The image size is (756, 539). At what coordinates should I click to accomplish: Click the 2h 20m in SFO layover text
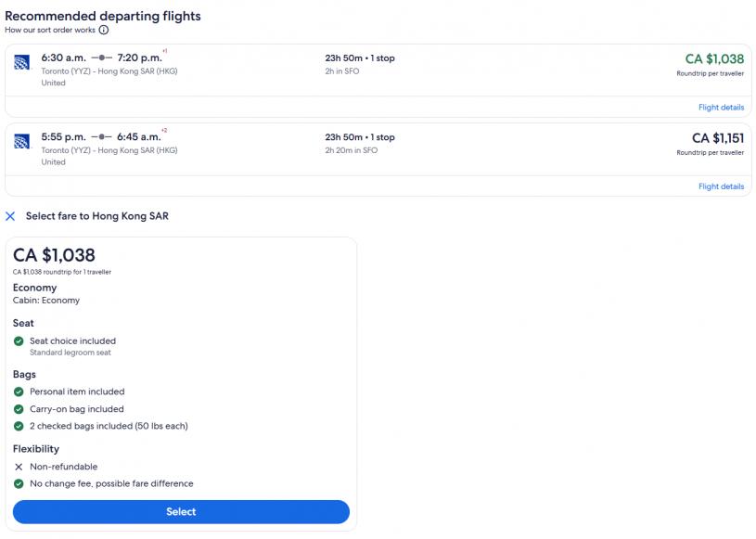(351, 150)
